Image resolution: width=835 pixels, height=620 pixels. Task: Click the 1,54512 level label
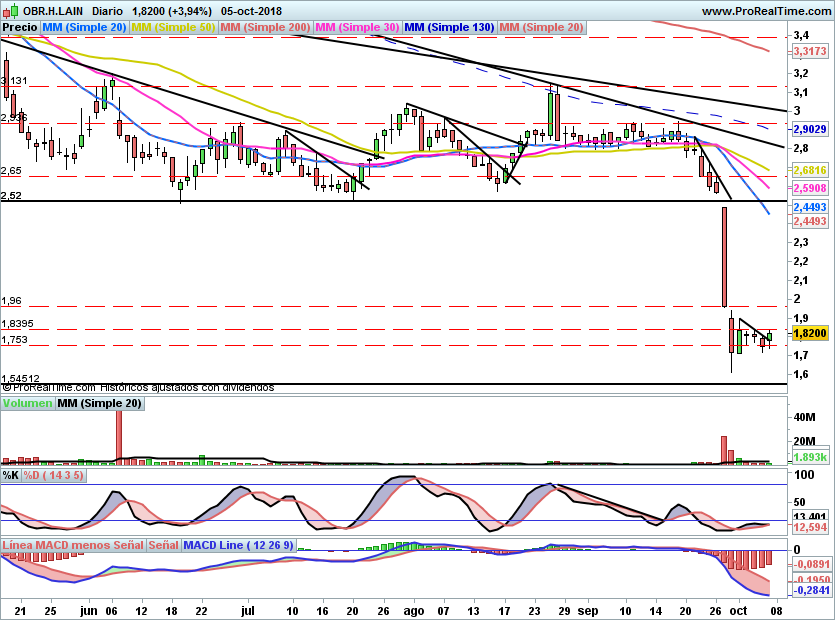click(x=20, y=379)
